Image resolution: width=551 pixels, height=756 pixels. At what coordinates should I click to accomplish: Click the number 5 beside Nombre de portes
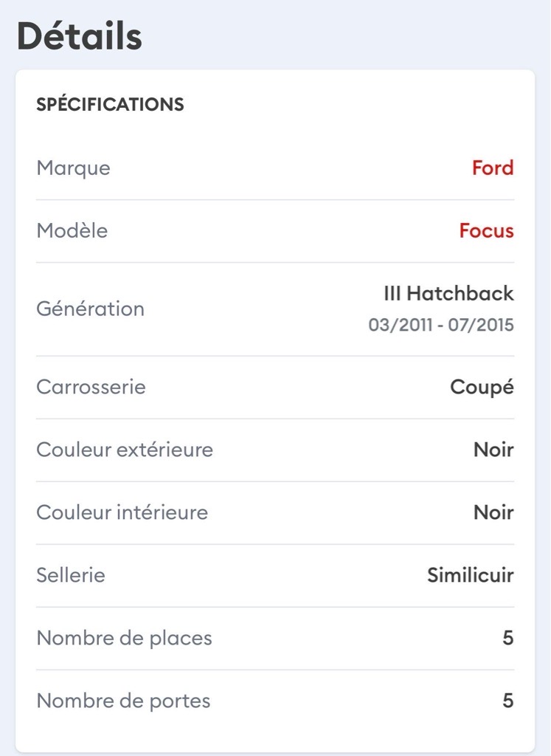(507, 701)
